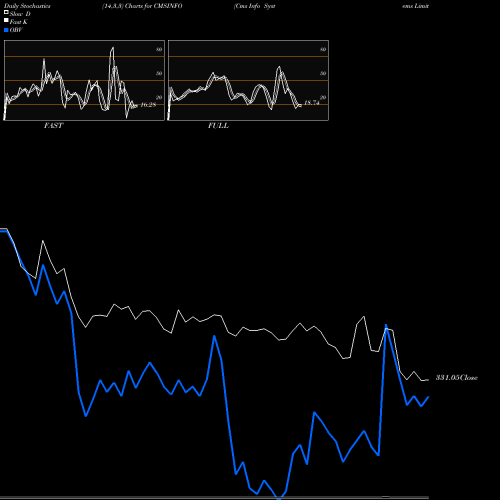Click the 'Slow D' legend text
This screenshot has width=500, height=500.
coord(20,14)
